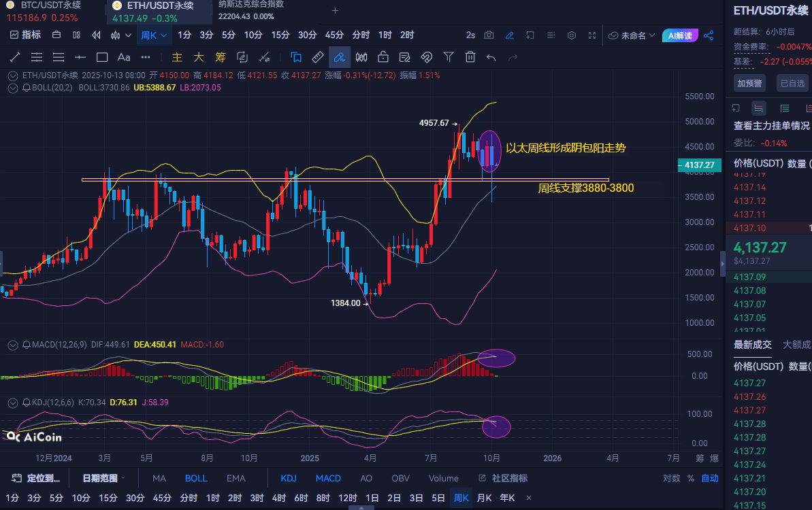Screen dimensions: 812x510
Task: Click the trash icon to delete drawings
Action: click(470, 57)
